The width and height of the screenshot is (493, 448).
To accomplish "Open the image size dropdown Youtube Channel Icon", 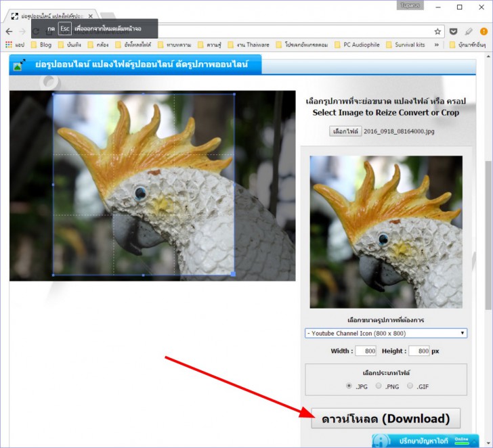I will pyautogui.click(x=386, y=334).
